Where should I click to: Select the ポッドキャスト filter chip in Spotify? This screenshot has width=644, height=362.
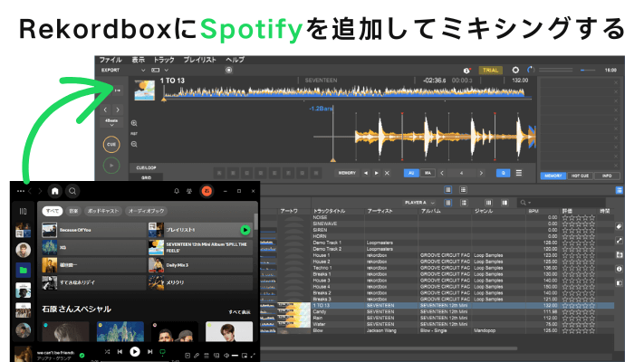(103, 211)
